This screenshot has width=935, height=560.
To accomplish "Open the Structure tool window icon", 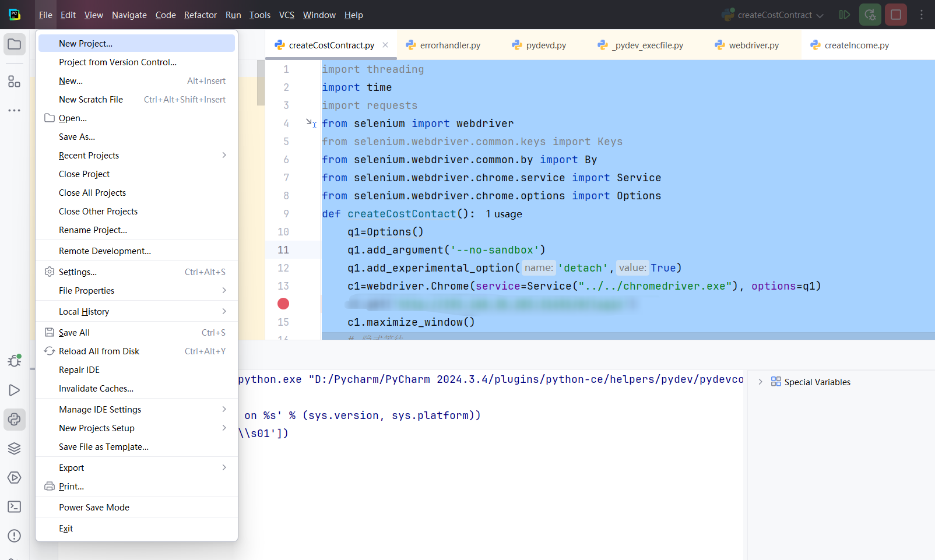I will [15, 82].
